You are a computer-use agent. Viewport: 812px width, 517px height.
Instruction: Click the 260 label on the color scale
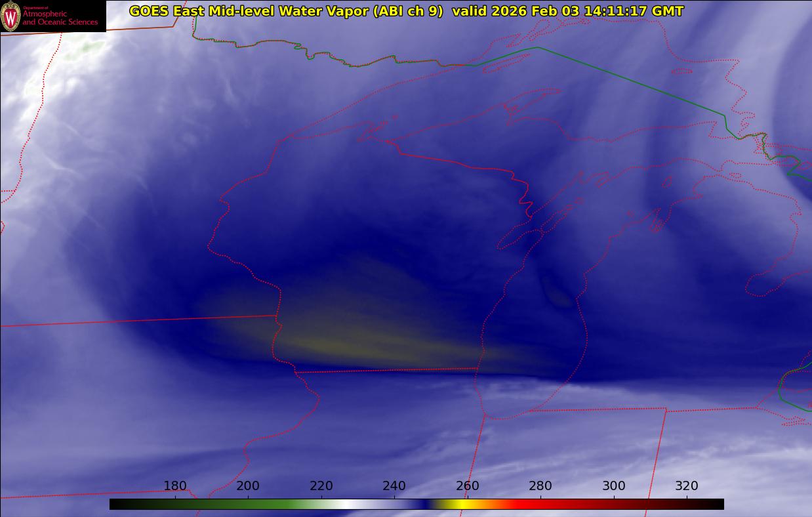coord(468,486)
